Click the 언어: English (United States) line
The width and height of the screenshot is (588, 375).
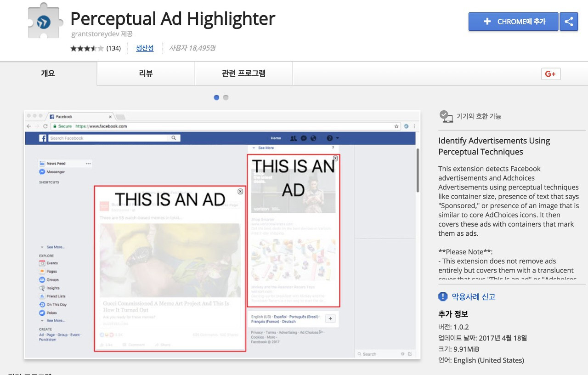click(481, 360)
